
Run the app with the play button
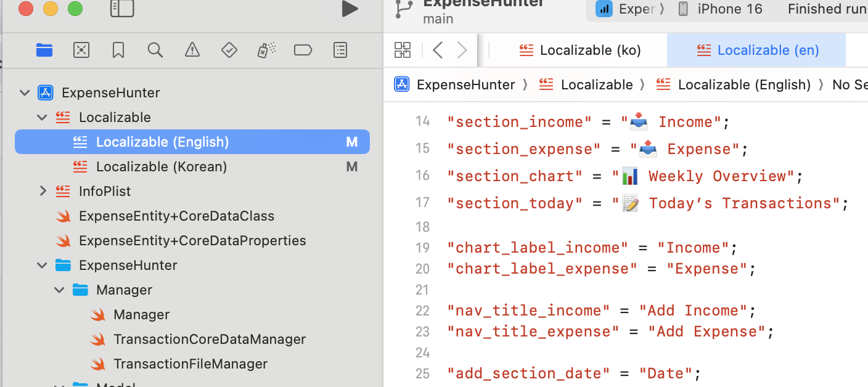(350, 9)
